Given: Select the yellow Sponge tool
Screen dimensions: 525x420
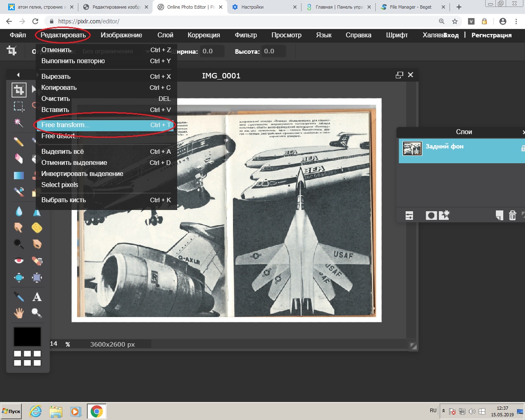Looking at the screenshot, I should click(x=37, y=228).
